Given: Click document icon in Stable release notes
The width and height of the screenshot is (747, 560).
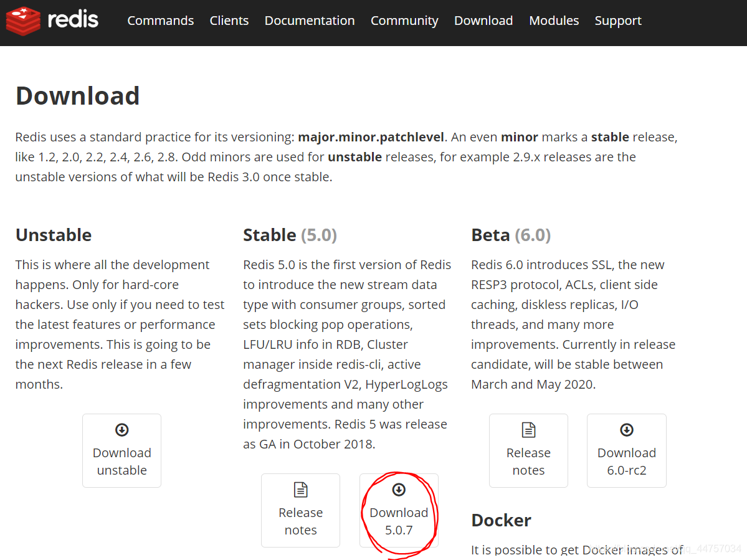Looking at the screenshot, I should click(301, 490).
